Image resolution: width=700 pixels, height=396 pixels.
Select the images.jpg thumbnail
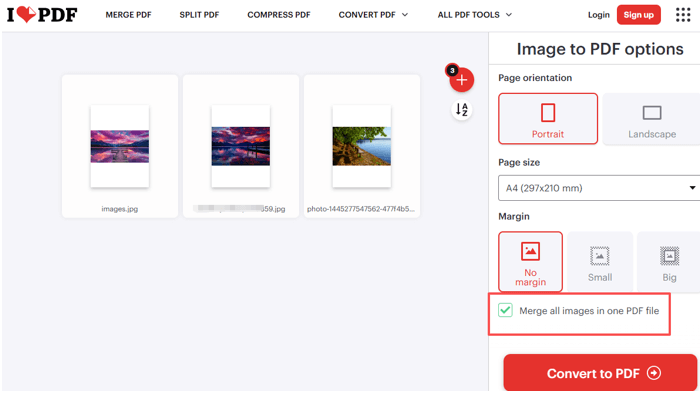click(x=120, y=146)
